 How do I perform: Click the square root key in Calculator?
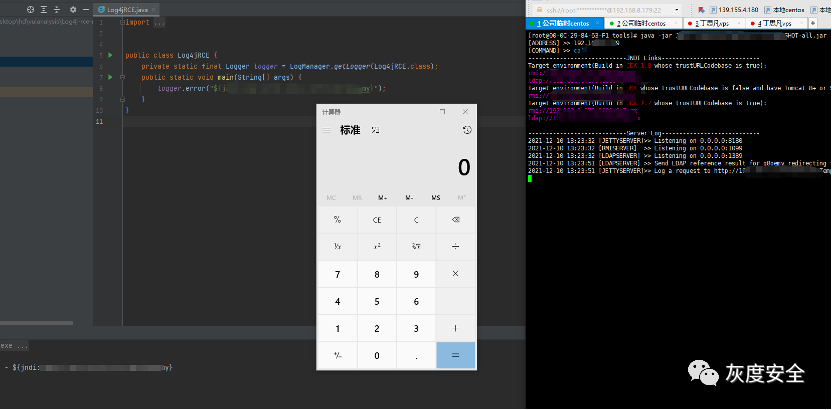pyautogui.click(x=416, y=247)
